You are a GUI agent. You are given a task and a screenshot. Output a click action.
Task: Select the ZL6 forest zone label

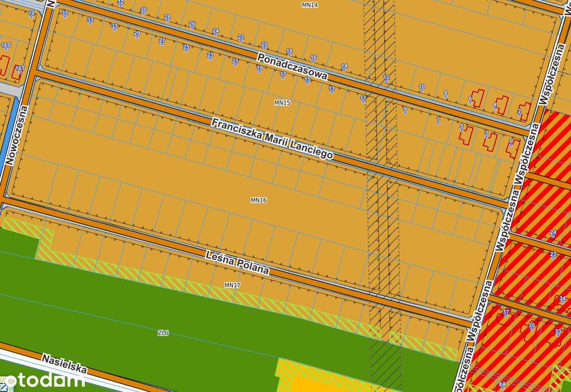pyautogui.click(x=163, y=333)
